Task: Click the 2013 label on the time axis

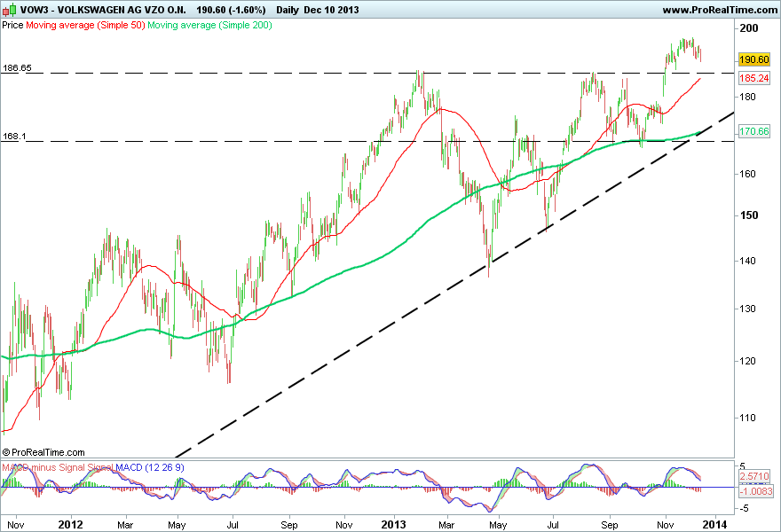Action: 393,525
